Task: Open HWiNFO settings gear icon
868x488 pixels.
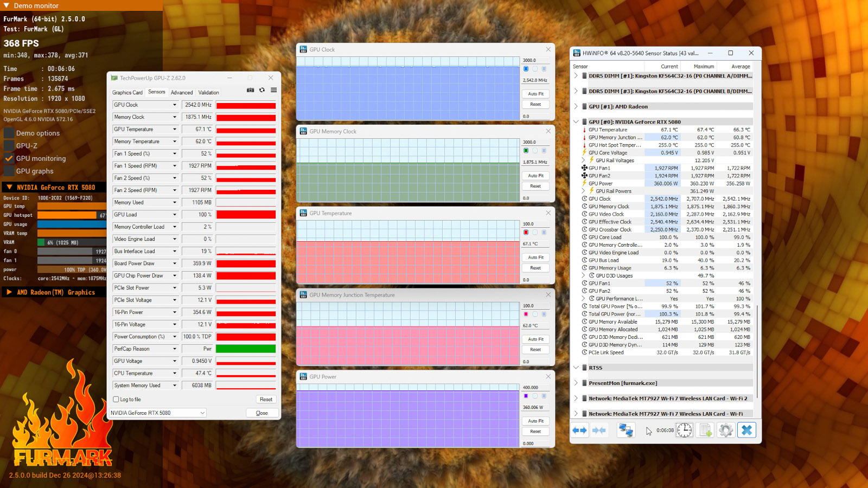Action: coord(726,431)
